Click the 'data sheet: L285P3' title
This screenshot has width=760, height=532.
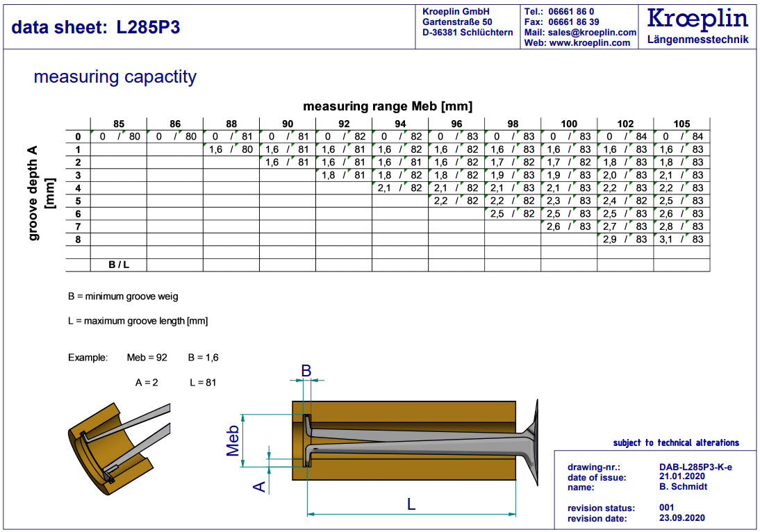(x=96, y=28)
